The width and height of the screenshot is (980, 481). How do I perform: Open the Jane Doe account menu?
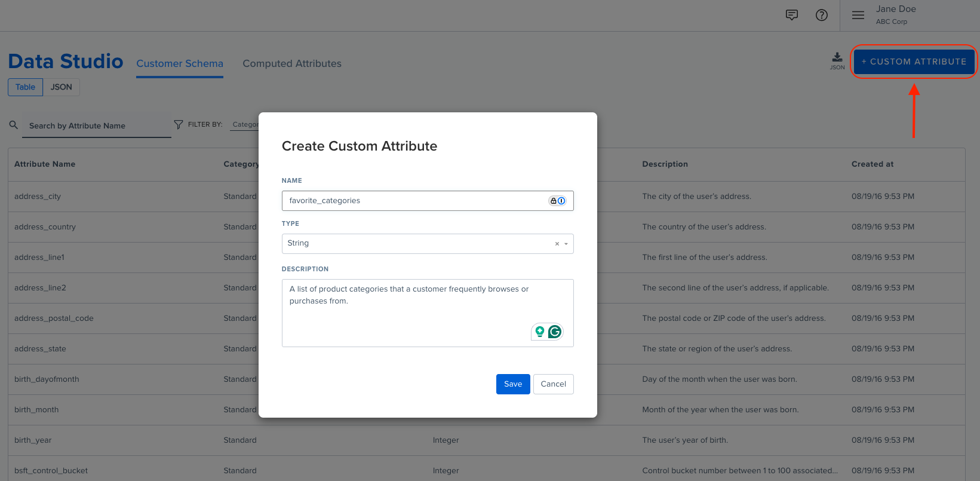[x=895, y=15]
